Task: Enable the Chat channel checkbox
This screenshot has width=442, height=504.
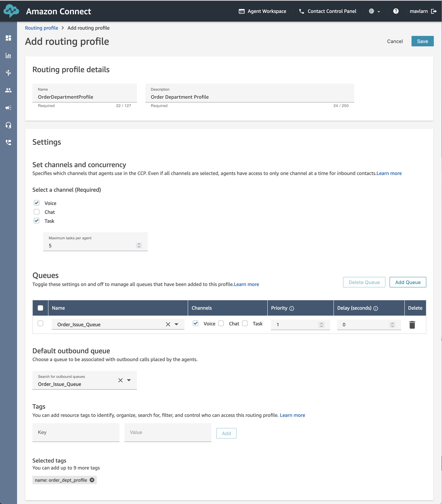Action: (36, 212)
